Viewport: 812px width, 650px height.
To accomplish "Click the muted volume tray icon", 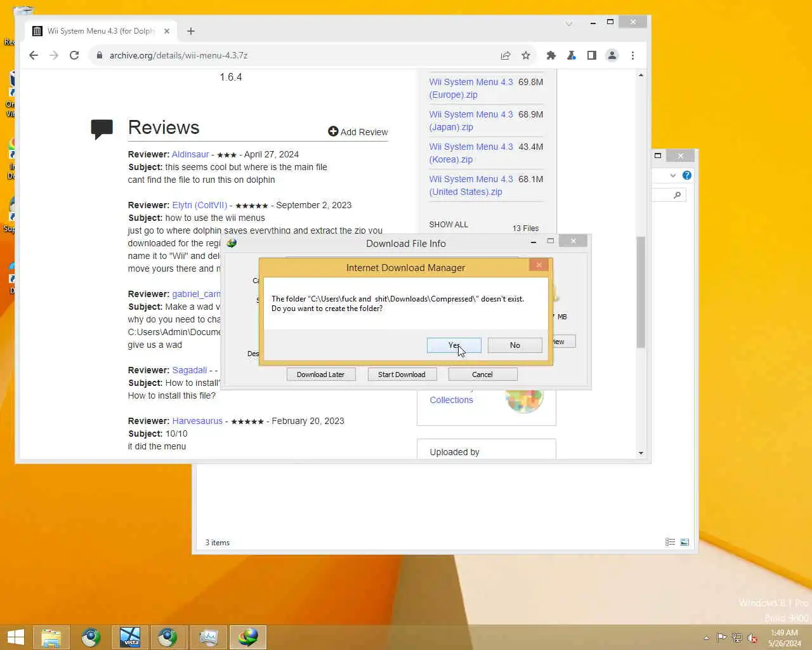I will [752, 638].
